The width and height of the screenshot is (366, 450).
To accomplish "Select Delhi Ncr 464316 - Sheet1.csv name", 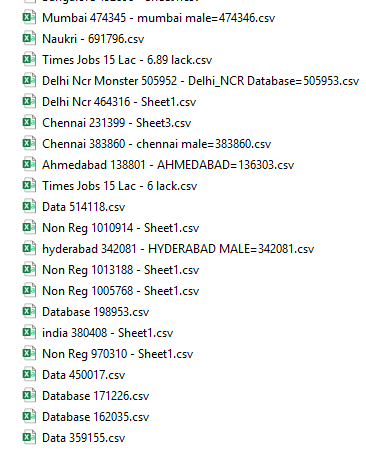I will pos(119,102).
